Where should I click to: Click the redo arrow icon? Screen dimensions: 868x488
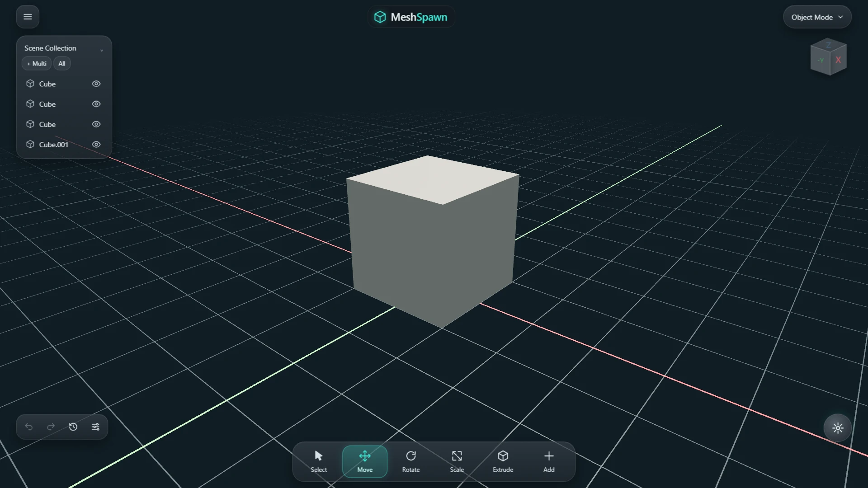[x=51, y=427]
